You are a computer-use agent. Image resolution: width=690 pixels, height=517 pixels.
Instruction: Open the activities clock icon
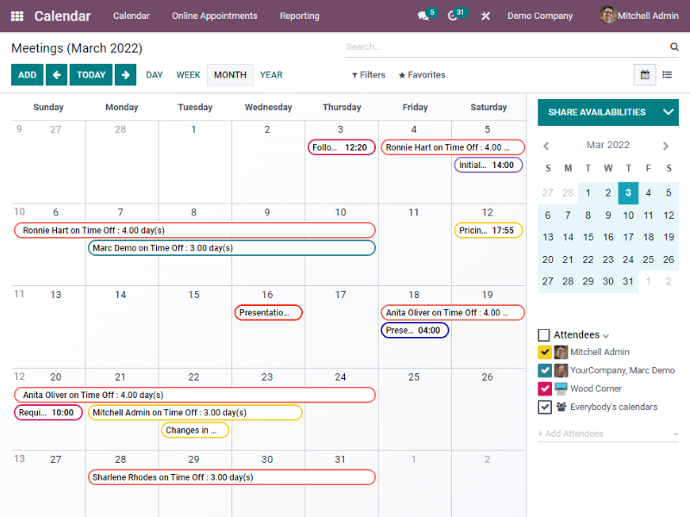(454, 16)
